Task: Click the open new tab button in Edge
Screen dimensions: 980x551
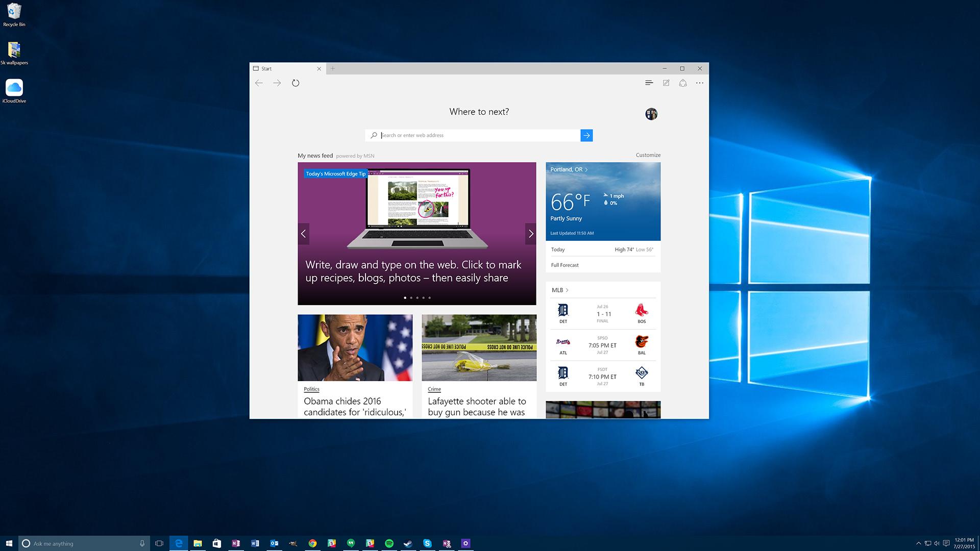Action: click(x=332, y=68)
